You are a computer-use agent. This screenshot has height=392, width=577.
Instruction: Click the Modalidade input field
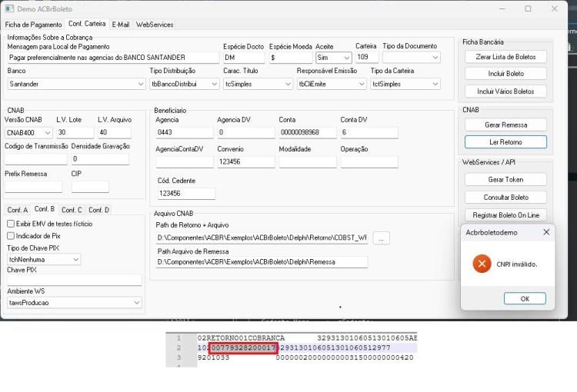pyautogui.click(x=308, y=162)
